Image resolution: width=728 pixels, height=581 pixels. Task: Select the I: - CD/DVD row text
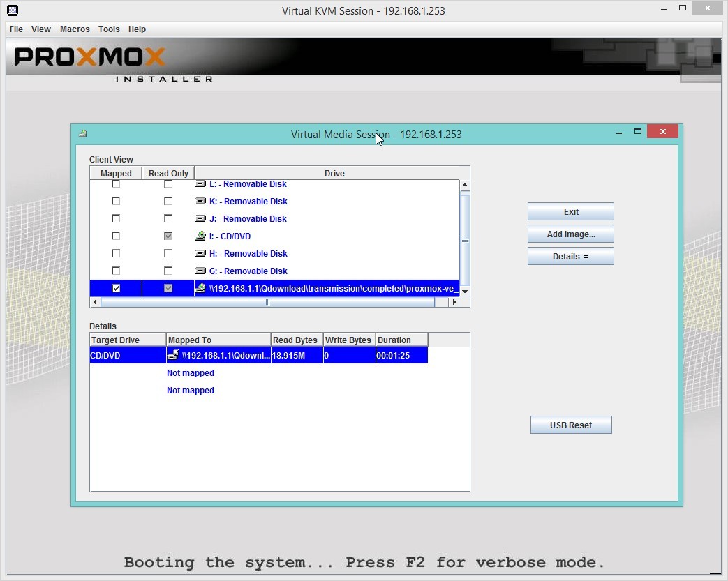(x=230, y=236)
